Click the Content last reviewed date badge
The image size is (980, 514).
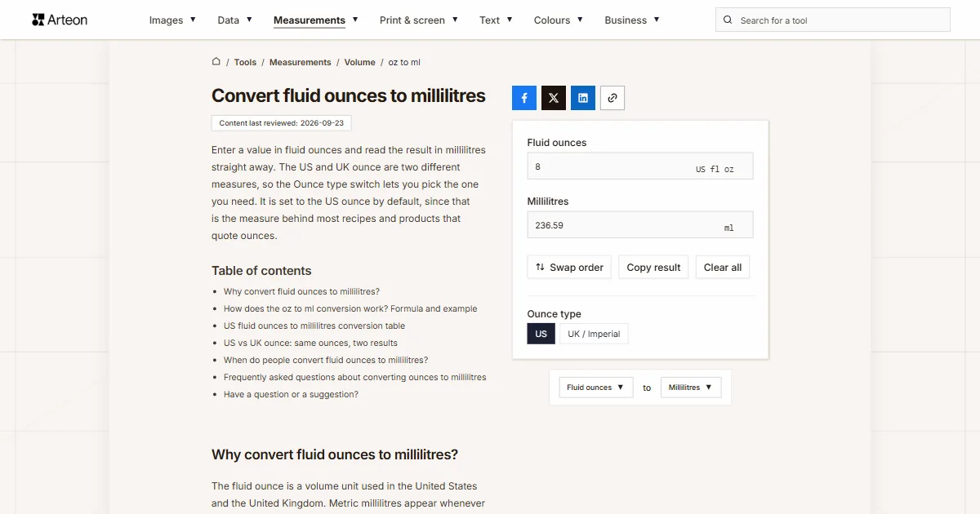[x=282, y=123]
